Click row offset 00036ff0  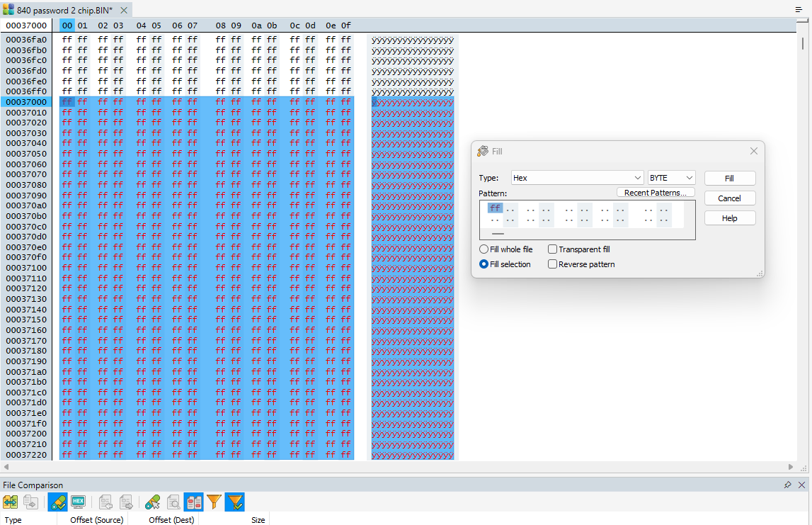pyautogui.click(x=26, y=91)
